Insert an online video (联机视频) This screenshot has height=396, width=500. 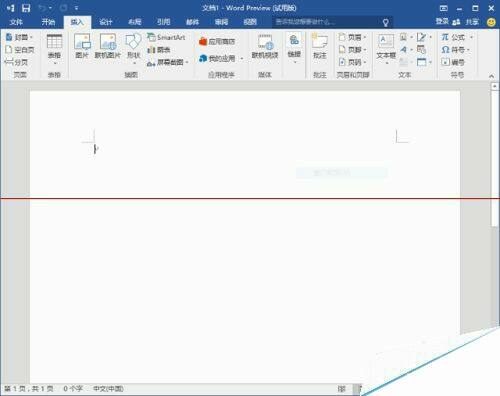click(x=265, y=46)
